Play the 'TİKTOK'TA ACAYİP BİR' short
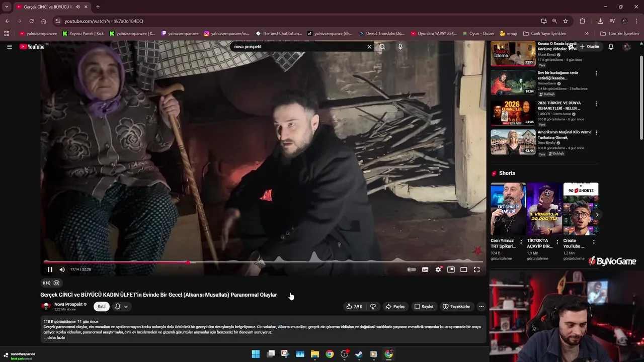This screenshot has height=362, width=644. [x=544, y=209]
